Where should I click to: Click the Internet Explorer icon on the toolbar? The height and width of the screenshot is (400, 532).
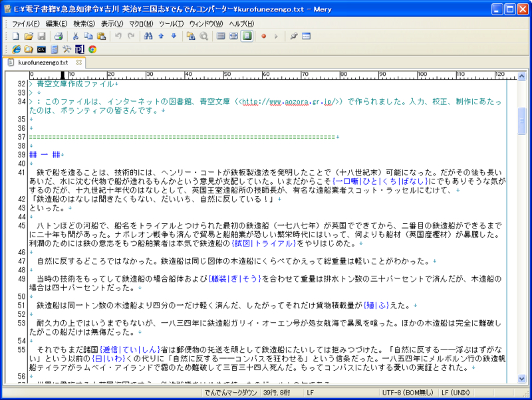click(18, 49)
